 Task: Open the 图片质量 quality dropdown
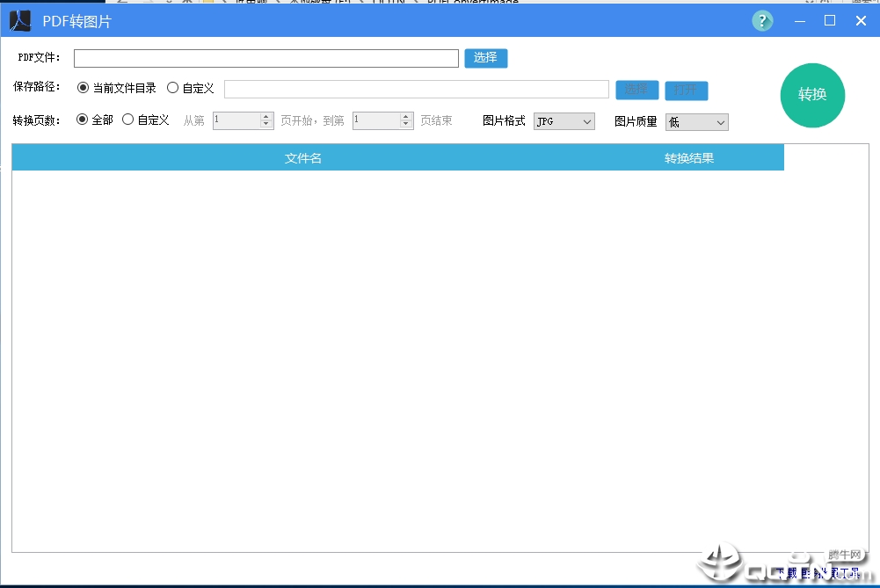[x=697, y=122]
